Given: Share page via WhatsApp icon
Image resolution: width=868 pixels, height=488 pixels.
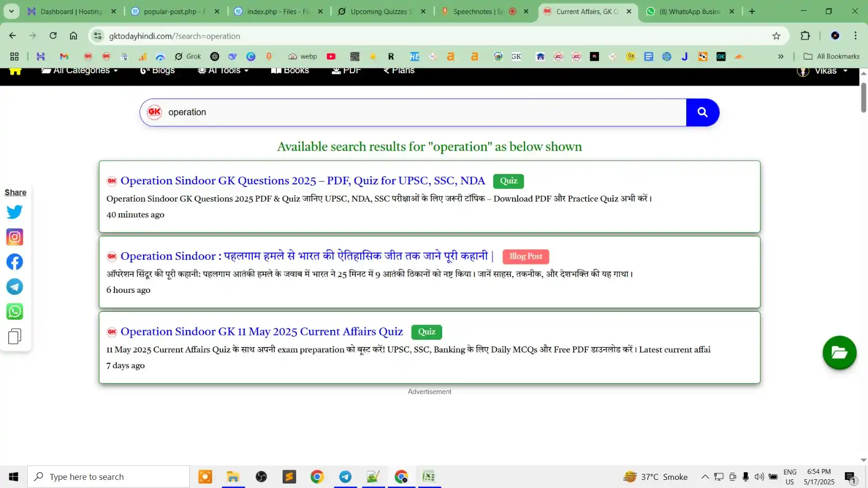Looking at the screenshot, I should click(x=15, y=312).
